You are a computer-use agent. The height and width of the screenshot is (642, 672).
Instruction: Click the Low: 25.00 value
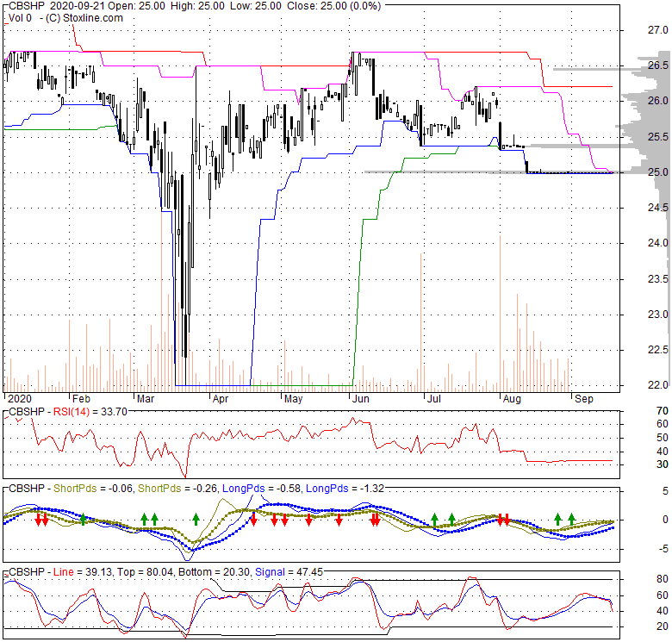point(255,6)
